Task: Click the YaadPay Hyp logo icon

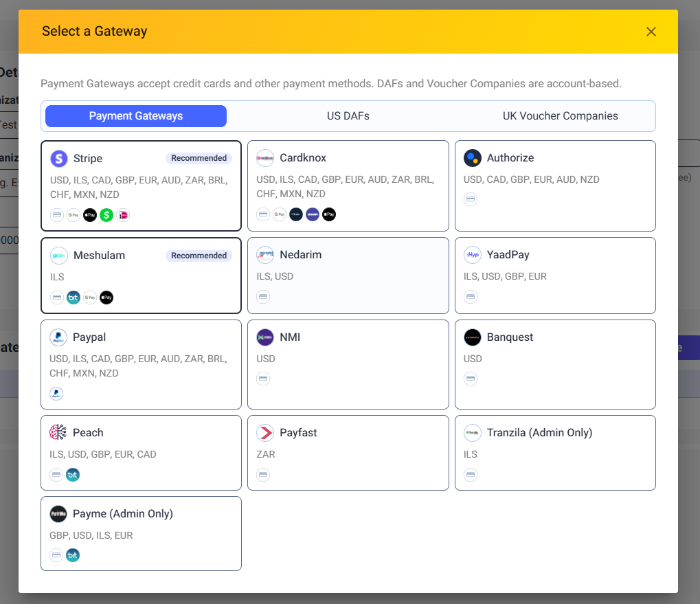Action: (x=473, y=255)
